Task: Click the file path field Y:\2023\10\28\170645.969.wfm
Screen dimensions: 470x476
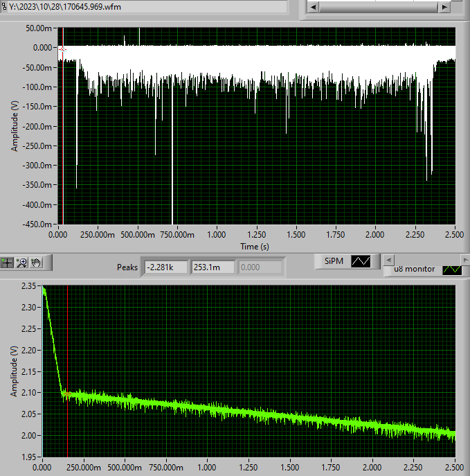Action: pyautogui.click(x=147, y=7)
